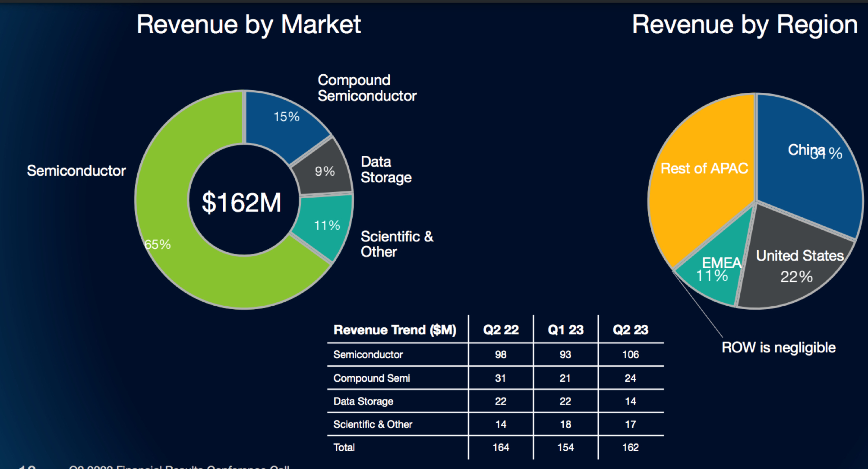Select Scientific & Other Q2 22 value "14"
Screen dimensions: 868x469
point(501,425)
